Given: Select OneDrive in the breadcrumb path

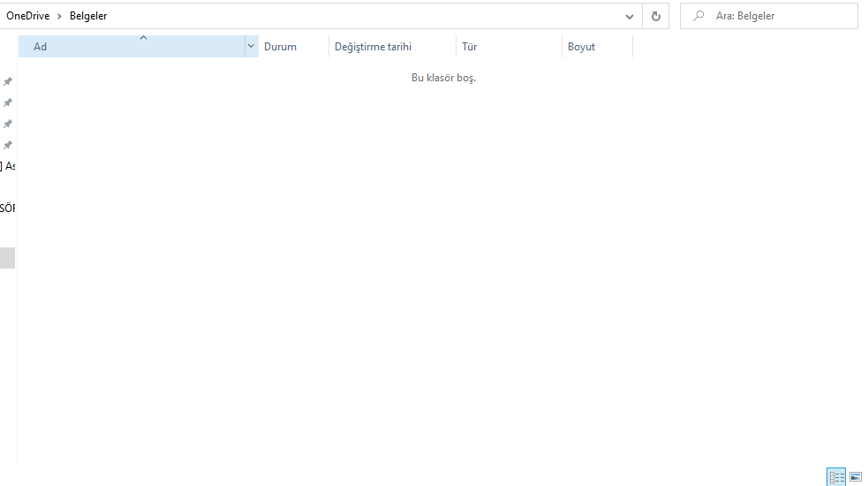Looking at the screenshot, I should click(x=27, y=16).
